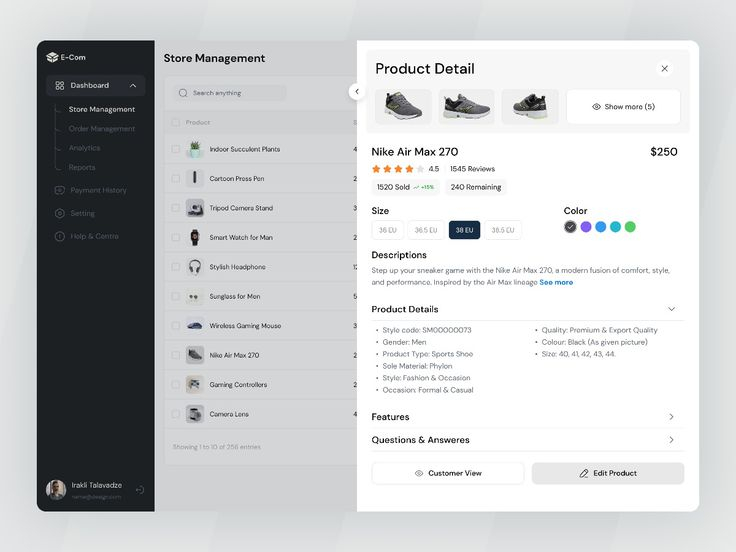736x552 pixels.
Task: Open the Dashboard grid icon
Action: click(x=60, y=85)
